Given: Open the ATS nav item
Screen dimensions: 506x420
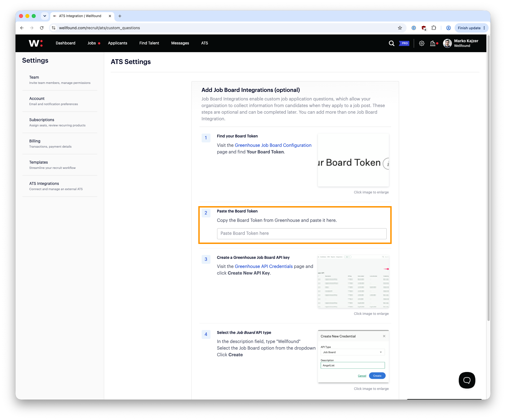Looking at the screenshot, I should pyautogui.click(x=205, y=43).
